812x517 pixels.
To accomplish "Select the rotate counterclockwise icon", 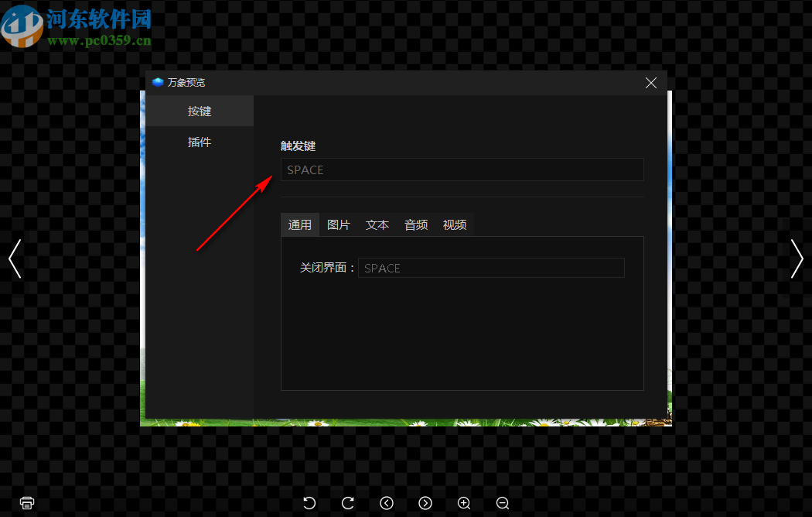I will pos(309,503).
